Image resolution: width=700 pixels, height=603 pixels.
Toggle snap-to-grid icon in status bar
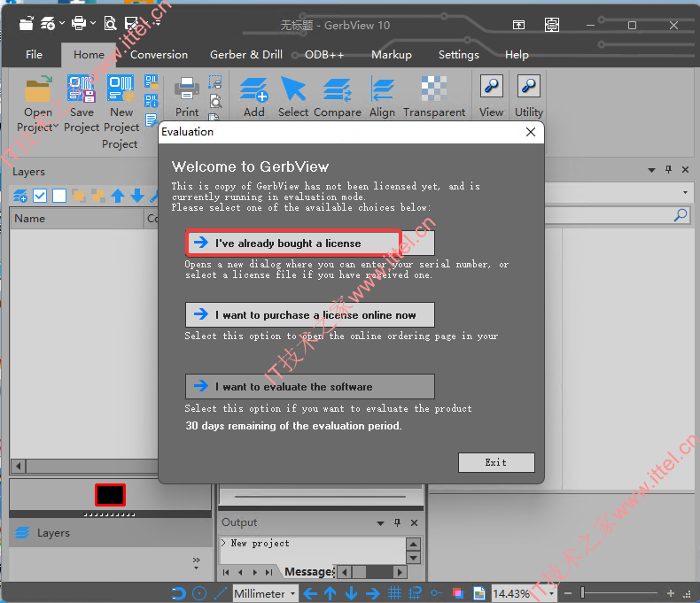[415, 593]
